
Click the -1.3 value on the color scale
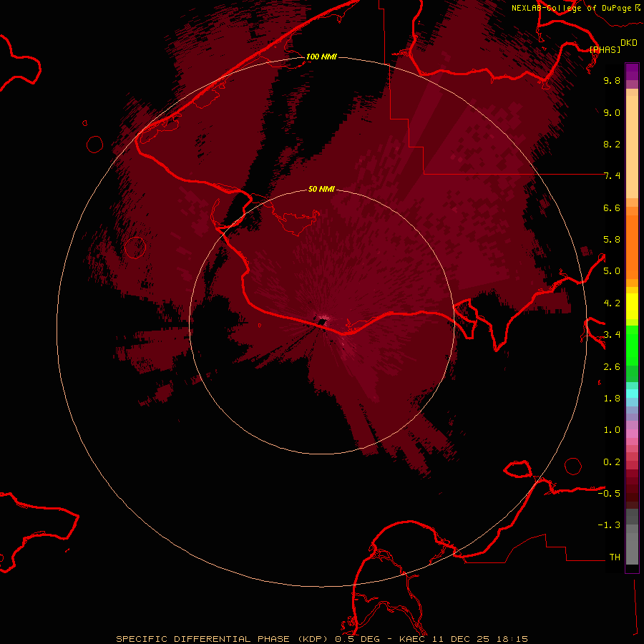609,525
